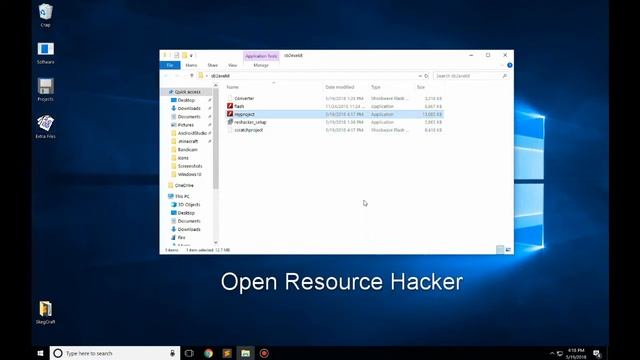The height and width of the screenshot is (360, 640).
Task: Sort files by the Name column header
Action: click(x=233, y=87)
